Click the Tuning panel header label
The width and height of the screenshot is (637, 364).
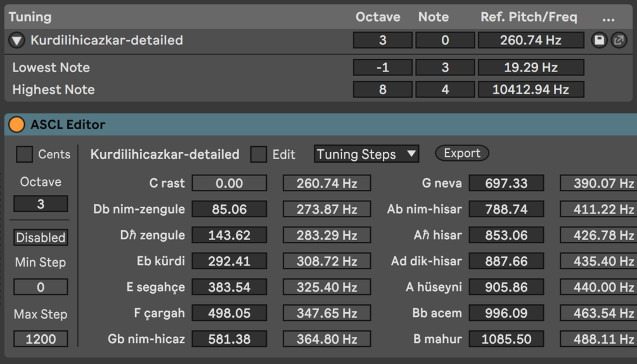click(x=30, y=17)
